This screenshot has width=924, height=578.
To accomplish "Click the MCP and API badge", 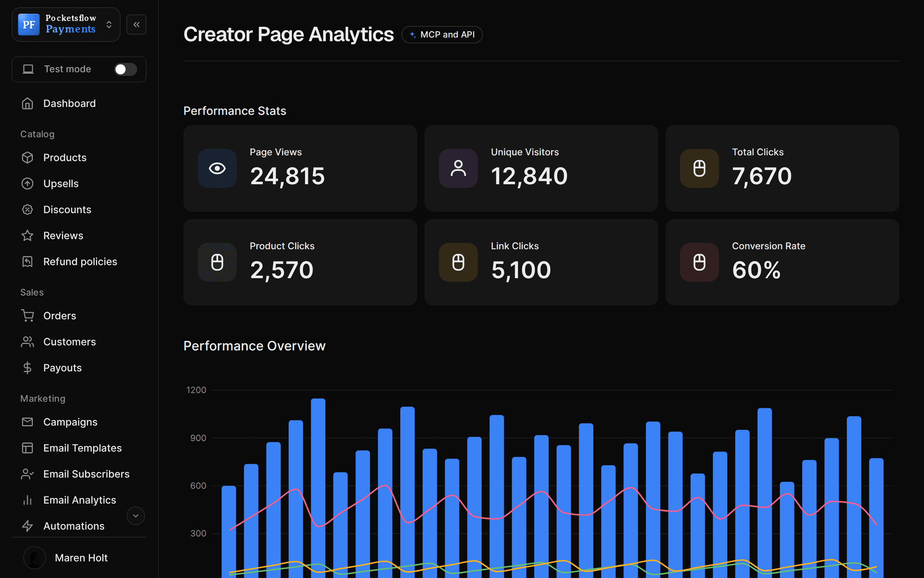I will click(x=442, y=35).
